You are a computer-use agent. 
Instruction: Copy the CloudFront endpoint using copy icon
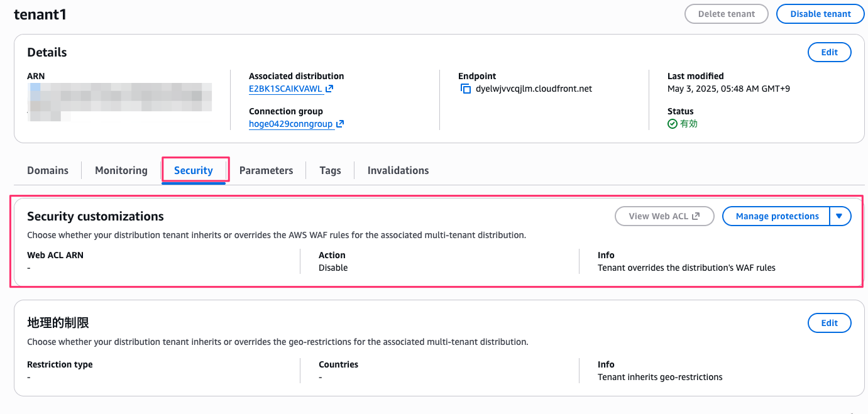466,89
